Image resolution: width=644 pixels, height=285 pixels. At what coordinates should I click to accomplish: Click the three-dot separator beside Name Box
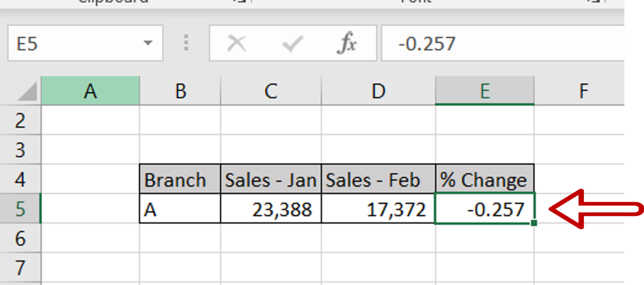186,42
